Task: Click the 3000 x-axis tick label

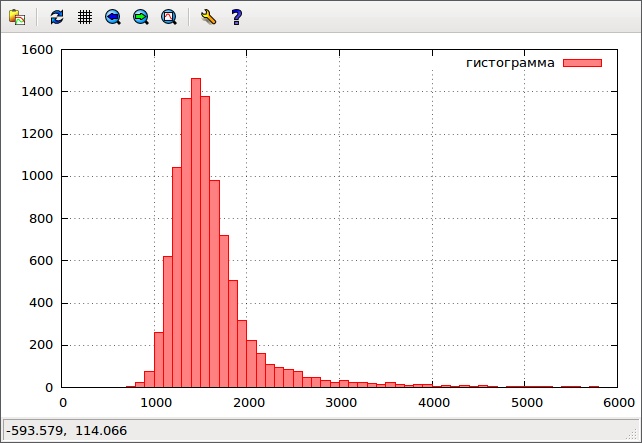Action: (x=341, y=402)
